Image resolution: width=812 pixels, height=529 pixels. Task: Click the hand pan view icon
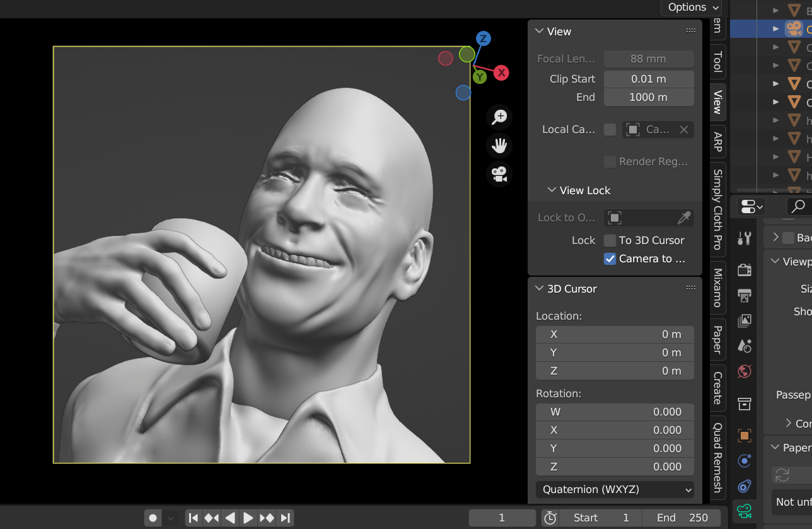[x=499, y=146]
